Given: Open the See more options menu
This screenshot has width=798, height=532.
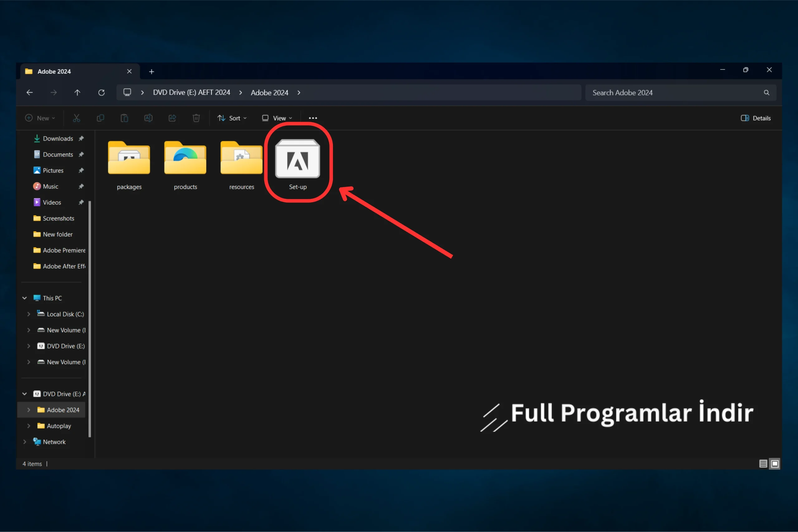Looking at the screenshot, I should [313, 118].
